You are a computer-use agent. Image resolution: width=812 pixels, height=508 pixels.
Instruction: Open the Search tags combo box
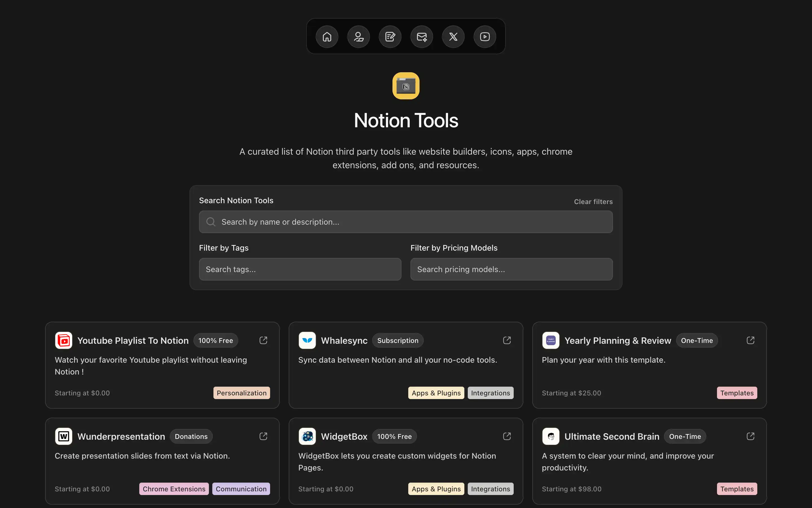pos(300,269)
